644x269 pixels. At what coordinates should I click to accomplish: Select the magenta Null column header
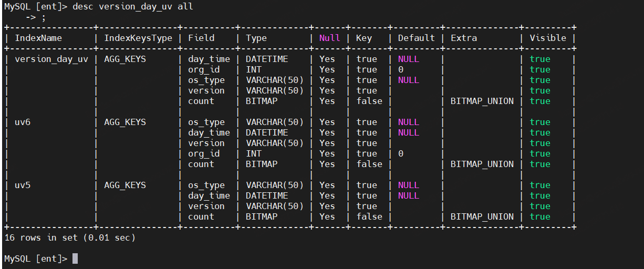[x=330, y=38]
